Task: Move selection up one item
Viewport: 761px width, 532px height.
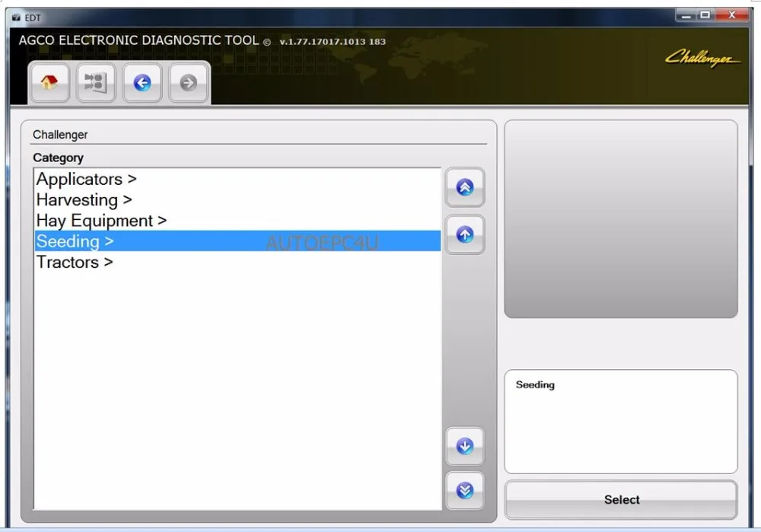Action: [x=464, y=234]
